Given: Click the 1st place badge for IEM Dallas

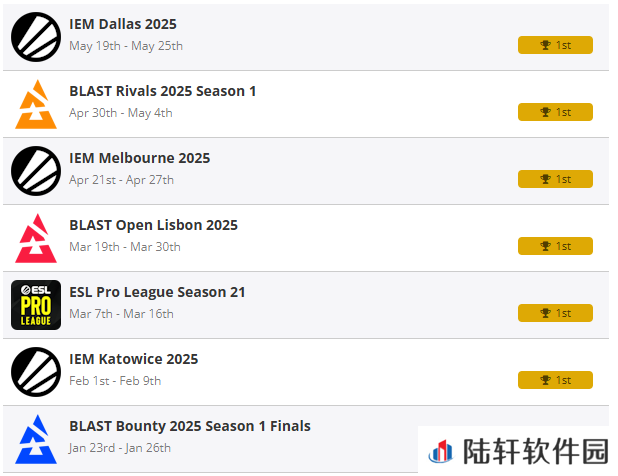Looking at the screenshot, I should click(x=555, y=45).
